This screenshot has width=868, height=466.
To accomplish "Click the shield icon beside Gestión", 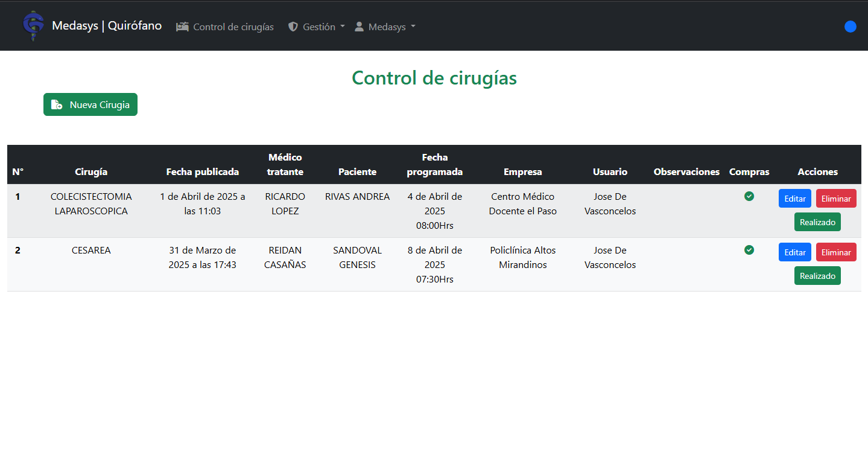I will tap(293, 27).
